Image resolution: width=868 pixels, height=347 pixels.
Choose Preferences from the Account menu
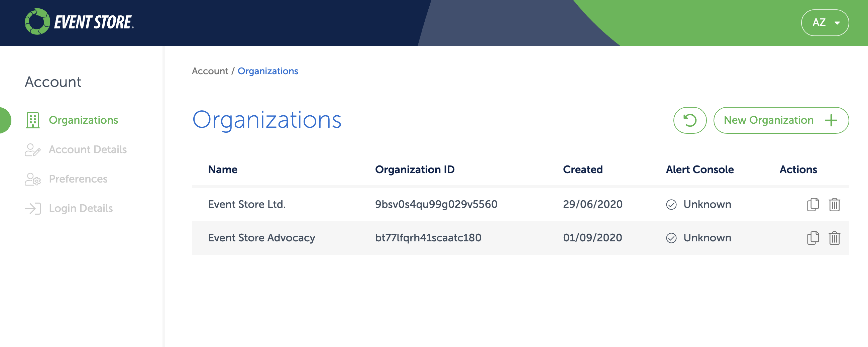click(x=78, y=179)
